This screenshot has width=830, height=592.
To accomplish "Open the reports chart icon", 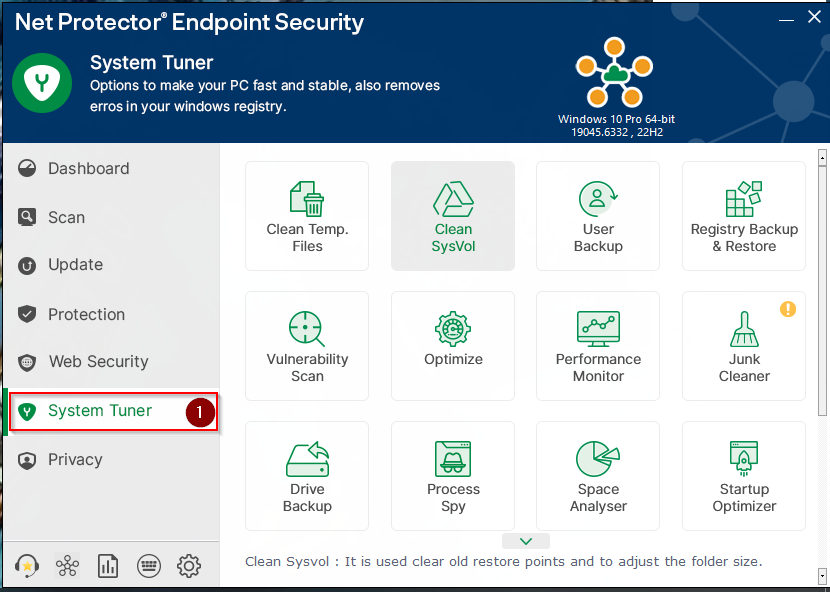I will (108, 566).
